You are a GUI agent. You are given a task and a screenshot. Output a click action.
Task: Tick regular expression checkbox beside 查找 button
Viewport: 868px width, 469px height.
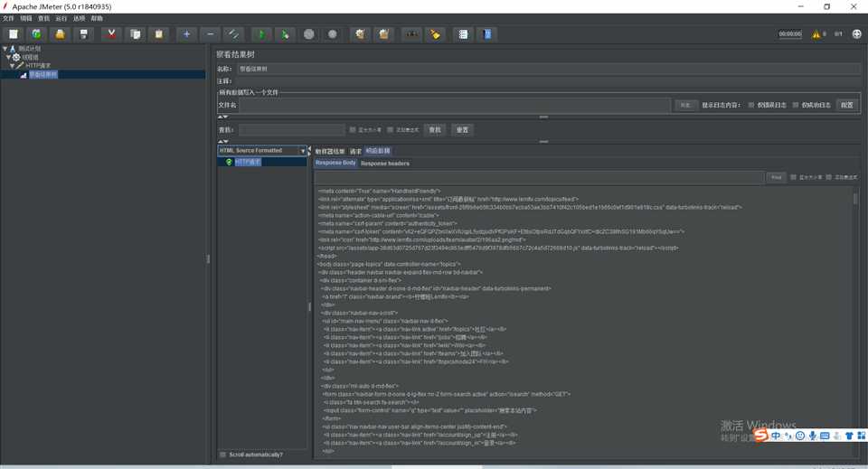click(x=391, y=130)
